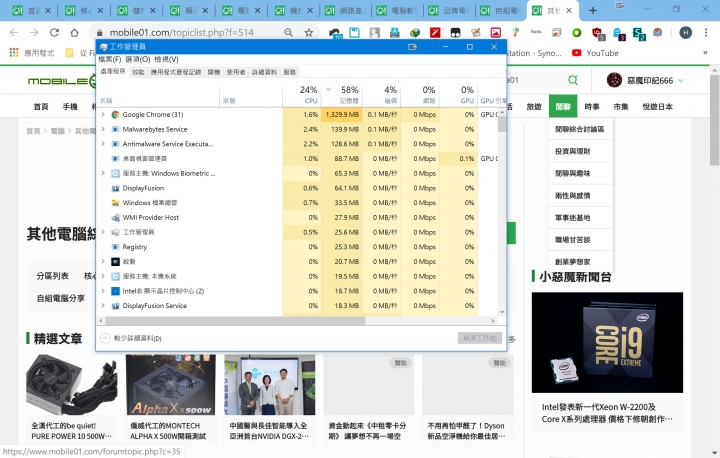Bookmark this page with the star icon

coord(309,33)
